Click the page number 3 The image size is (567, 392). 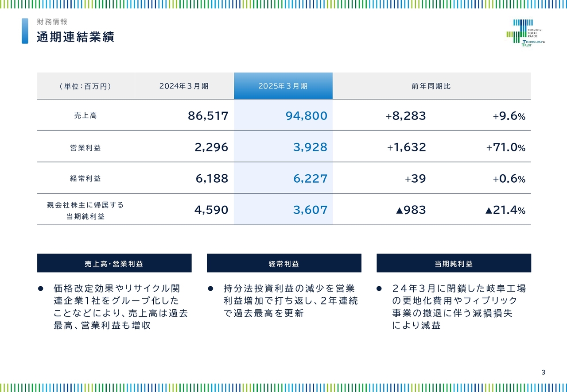click(543, 372)
